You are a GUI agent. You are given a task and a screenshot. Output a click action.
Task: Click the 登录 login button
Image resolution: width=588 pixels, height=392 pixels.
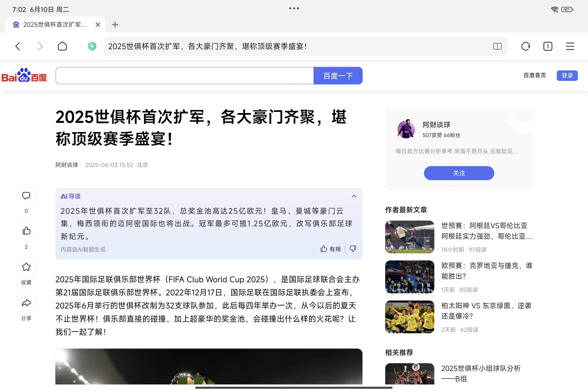[x=567, y=76]
